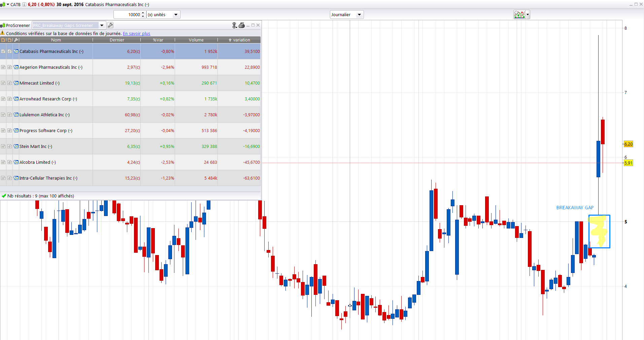Open the En savoir plus link
The width and height of the screenshot is (644, 340).
tap(136, 33)
